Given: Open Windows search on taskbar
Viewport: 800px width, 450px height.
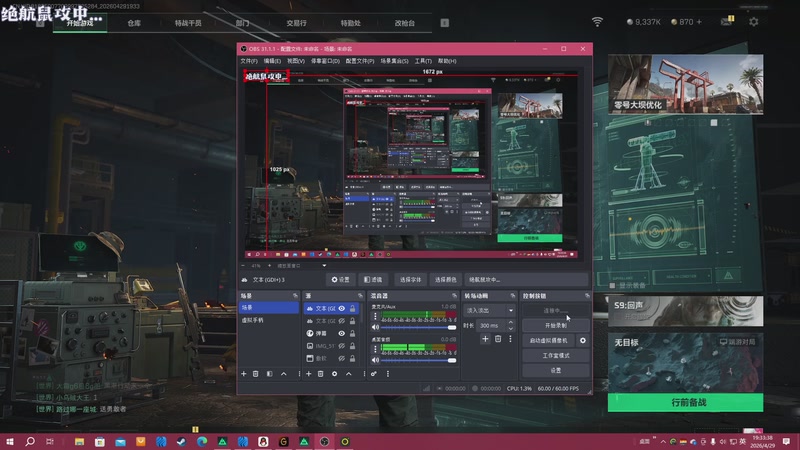Looking at the screenshot, I should click(30, 441).
